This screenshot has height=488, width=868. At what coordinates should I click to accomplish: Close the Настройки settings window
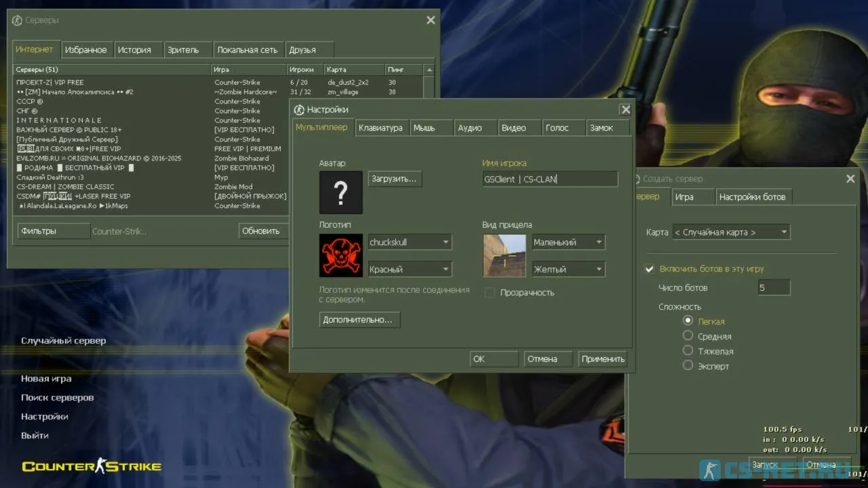[625, 110]
